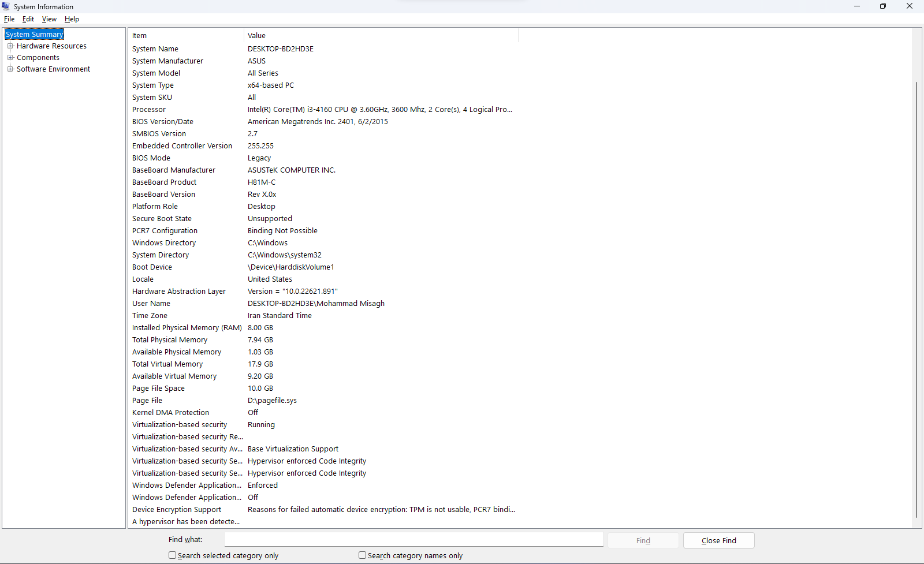
Task: Expand the Hardware Resources tree node
Action: coord(10,46)
